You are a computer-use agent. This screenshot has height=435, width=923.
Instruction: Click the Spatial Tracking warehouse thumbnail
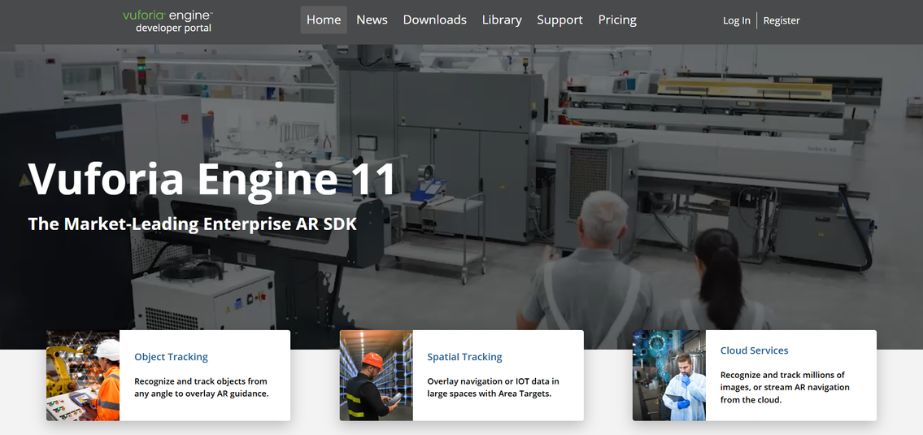(376, 376)
